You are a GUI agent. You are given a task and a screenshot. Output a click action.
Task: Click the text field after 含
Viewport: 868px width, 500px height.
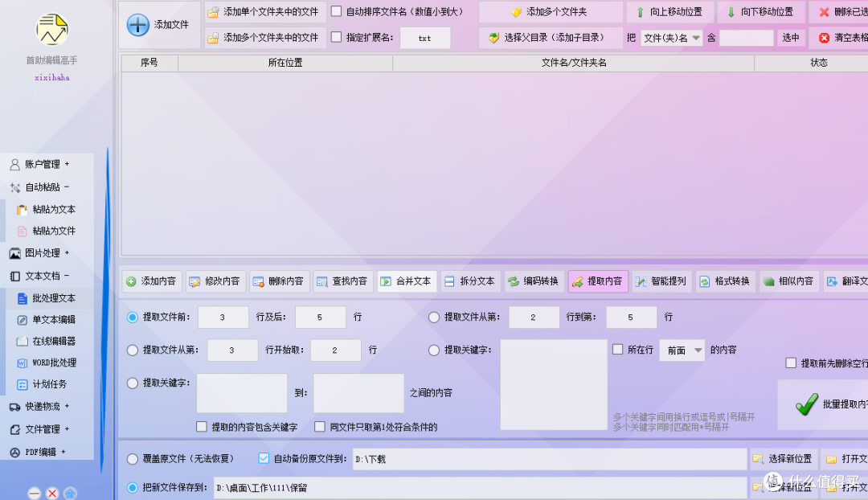coord(746,38)
